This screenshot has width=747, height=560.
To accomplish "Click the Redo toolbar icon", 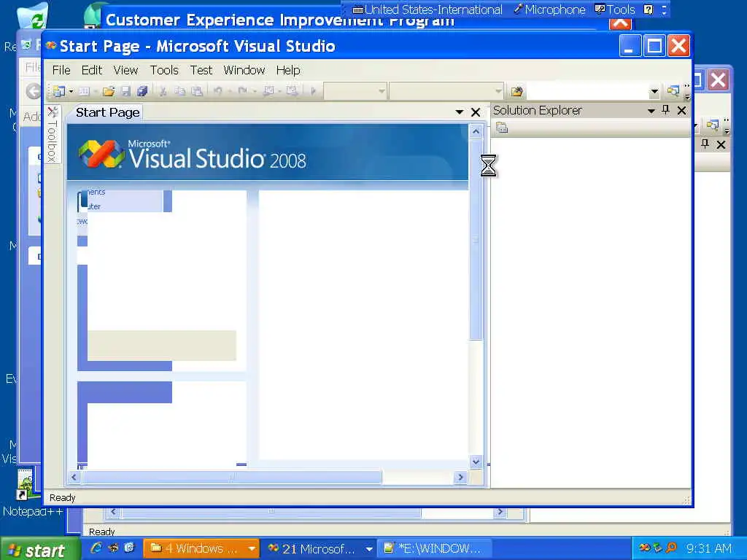I will pyautogui.click(x=242, y=90).
